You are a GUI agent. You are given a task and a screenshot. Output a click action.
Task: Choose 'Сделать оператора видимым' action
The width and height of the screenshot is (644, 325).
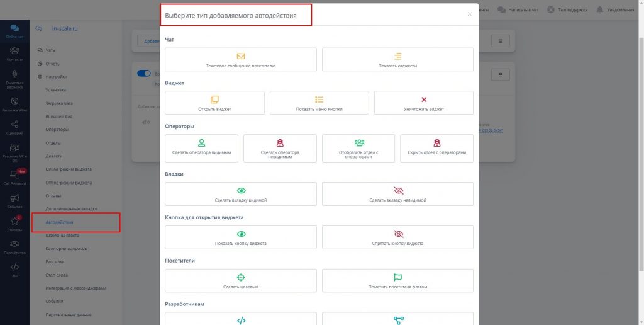(201, 148)
